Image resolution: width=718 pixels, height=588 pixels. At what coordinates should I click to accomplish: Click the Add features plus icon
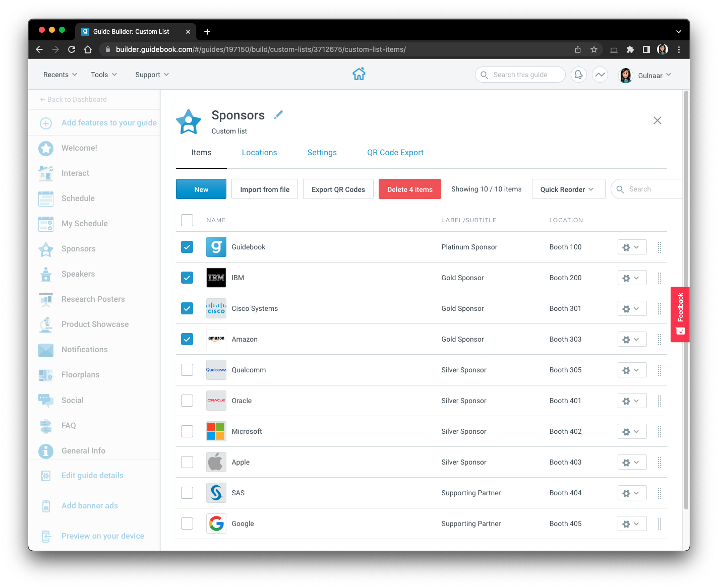[x=46, y=123]
